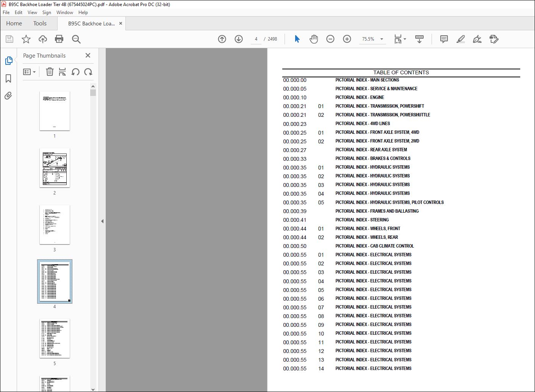
Task: Open the Help menu
Action: pos(83,13)
